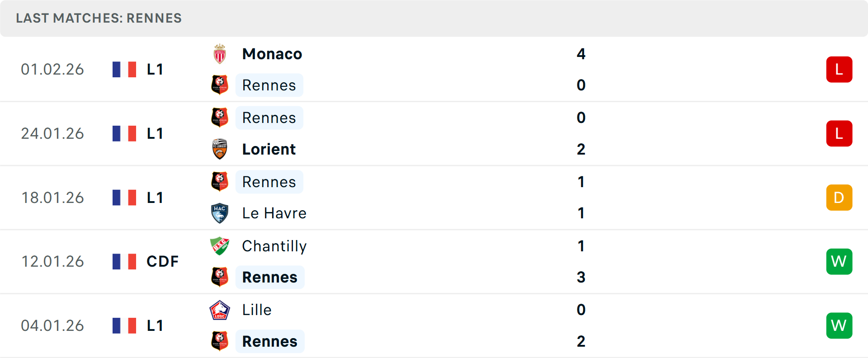The width and height of the screenshot is (868, 358).
Task: Click the Lorient club crest icon
Action: [x=220, y=149]
